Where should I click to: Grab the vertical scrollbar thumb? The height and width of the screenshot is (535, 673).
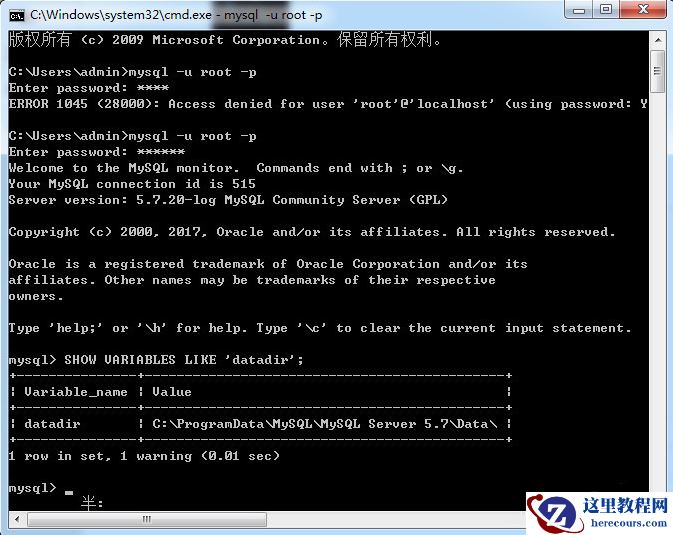657,71
